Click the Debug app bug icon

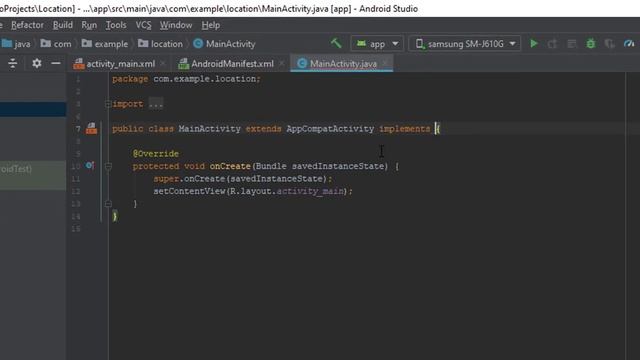(x=591, y=43)
